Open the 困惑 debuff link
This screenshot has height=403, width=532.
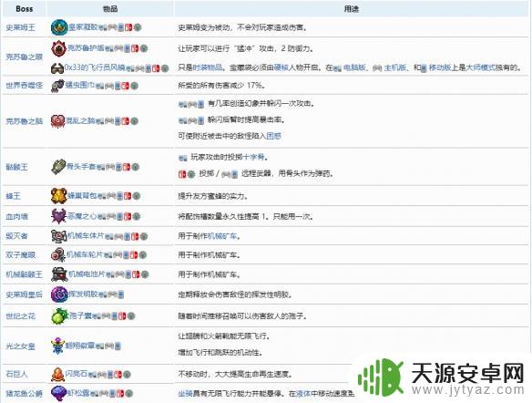(274, 136)
